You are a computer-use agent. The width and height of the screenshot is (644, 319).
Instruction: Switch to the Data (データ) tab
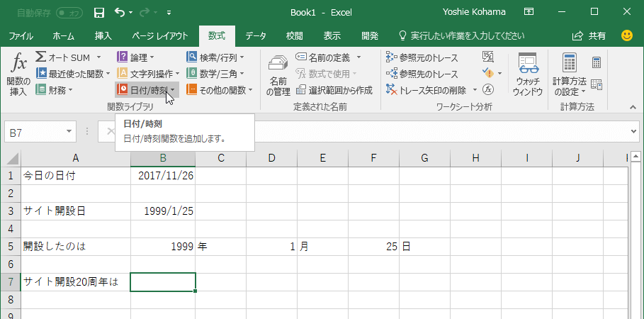pos(255,35)
